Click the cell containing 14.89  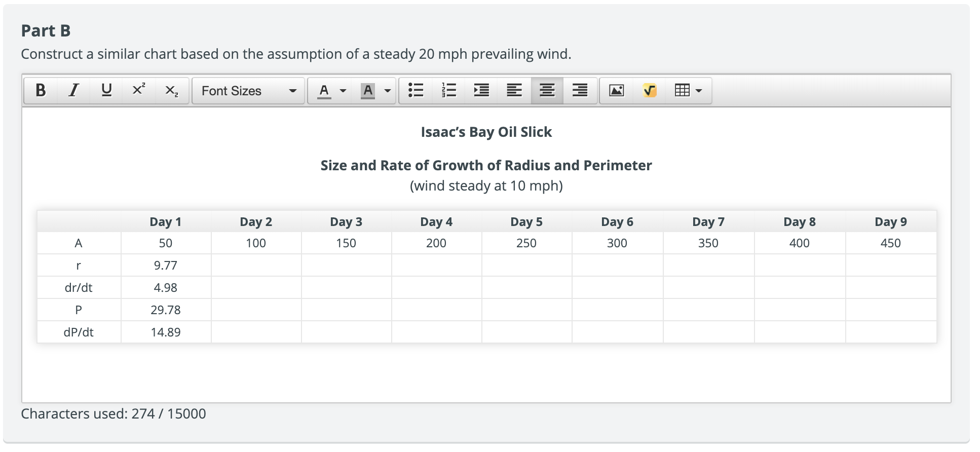(x=166, y=332)
